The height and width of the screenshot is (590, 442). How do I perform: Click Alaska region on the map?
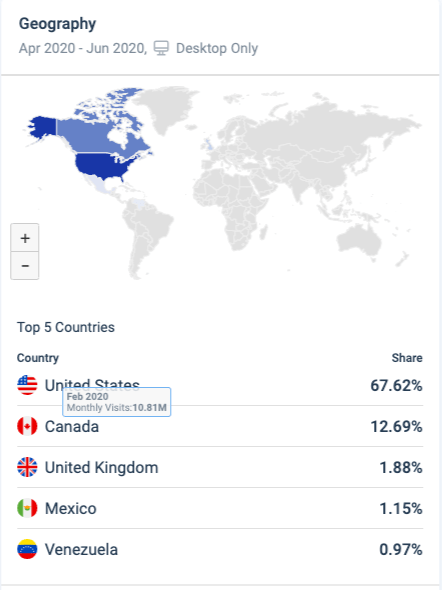[41, 127]
